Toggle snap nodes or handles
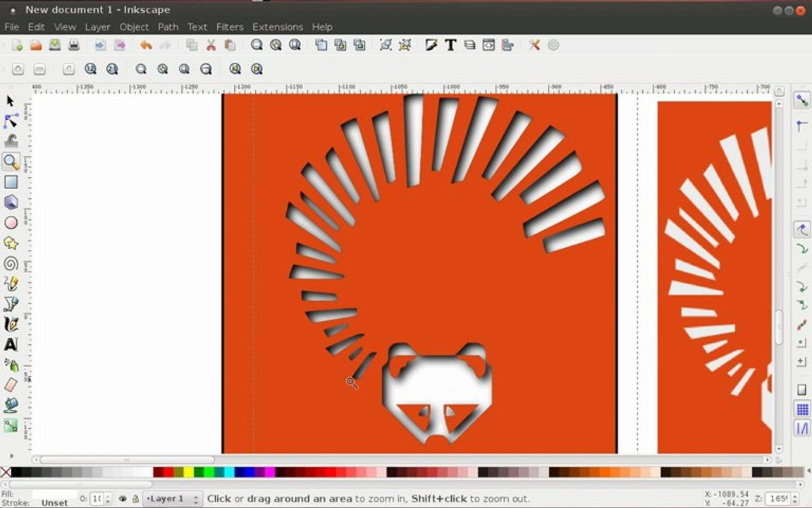 tap(801, 229)
